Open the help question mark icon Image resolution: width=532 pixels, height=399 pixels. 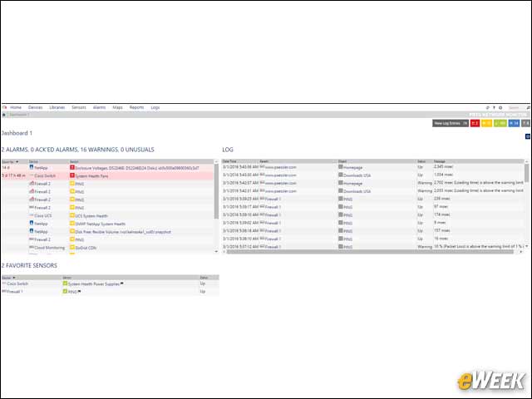494,107
